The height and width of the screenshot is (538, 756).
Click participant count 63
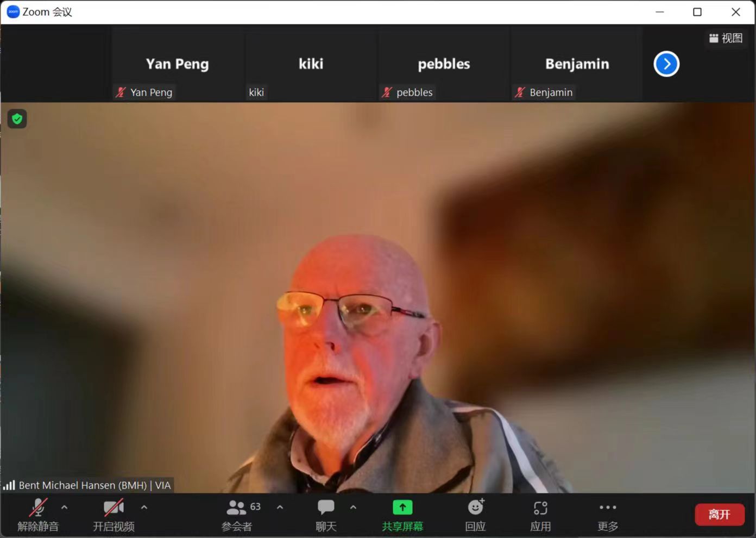(255, 506)
